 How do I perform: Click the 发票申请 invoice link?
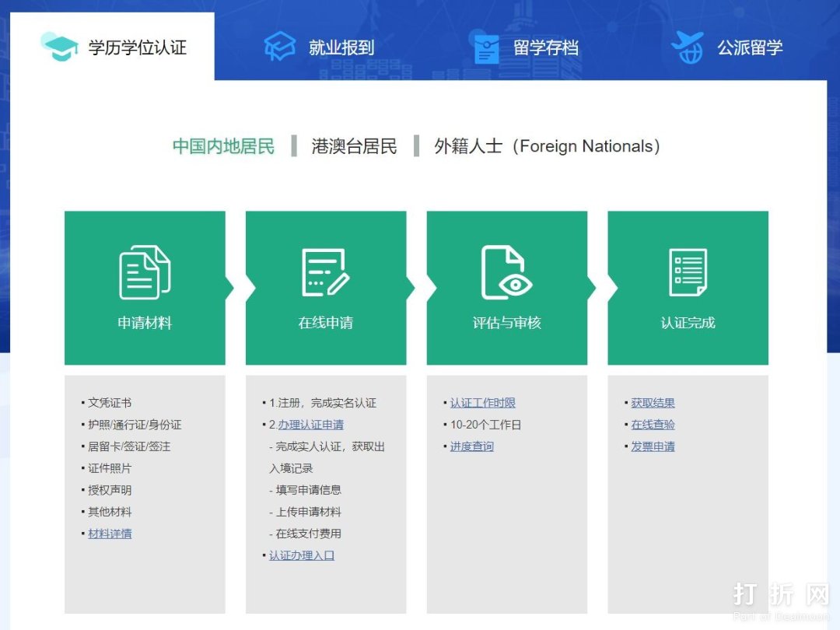(x=653, y=446)
